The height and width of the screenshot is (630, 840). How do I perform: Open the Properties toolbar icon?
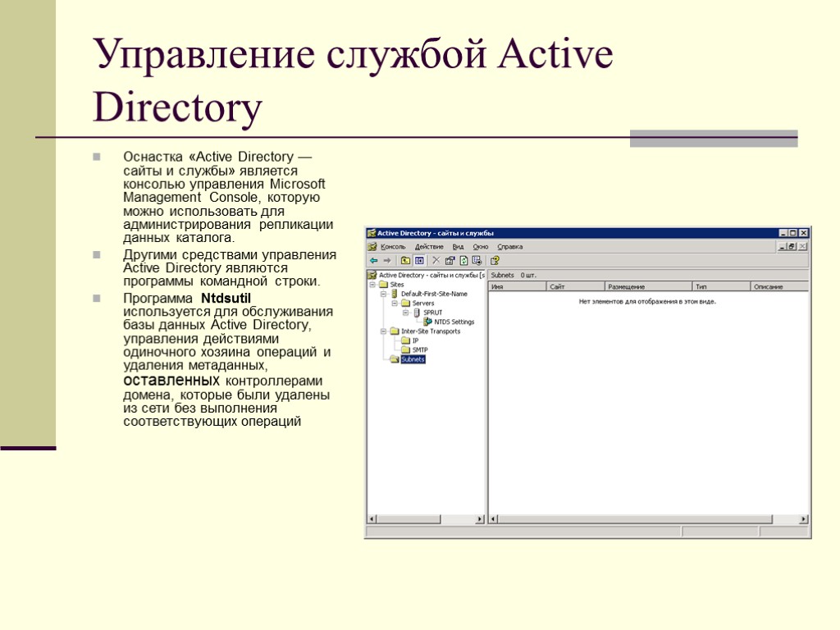(450, 260)
